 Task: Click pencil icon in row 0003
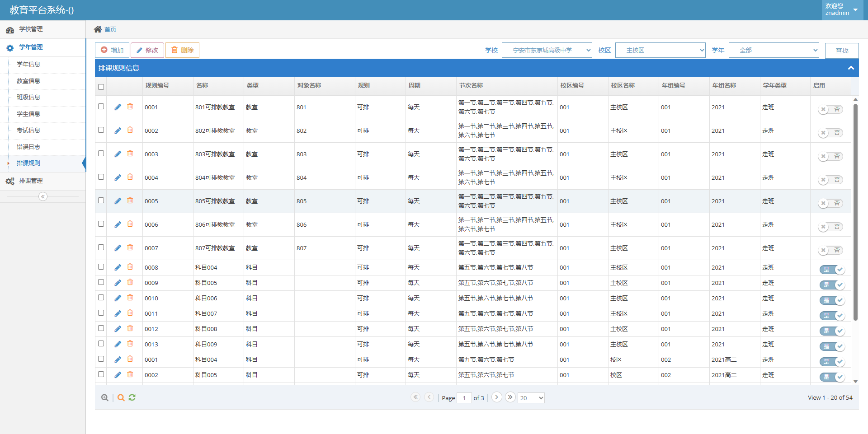pyautogui.click(x=118, y=154)
